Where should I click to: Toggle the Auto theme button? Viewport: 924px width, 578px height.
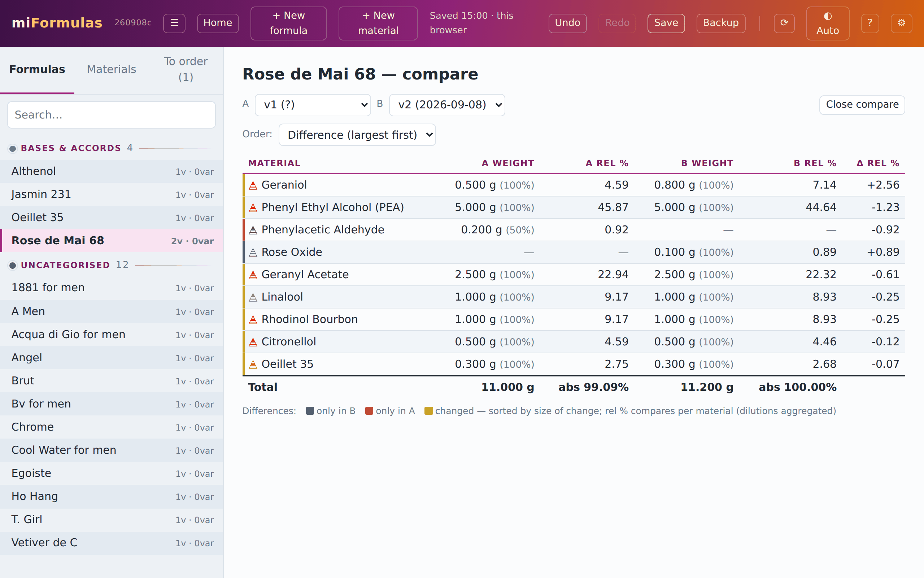[x=827, y=23]
